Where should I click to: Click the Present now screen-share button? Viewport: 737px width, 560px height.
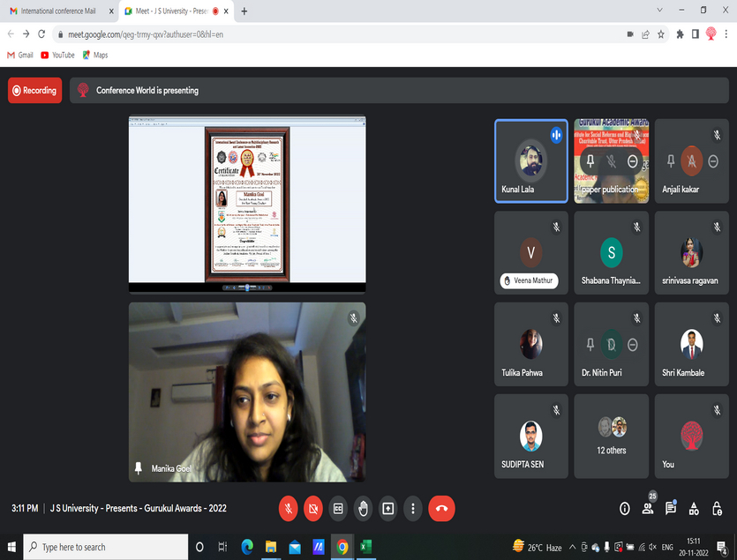387,508
